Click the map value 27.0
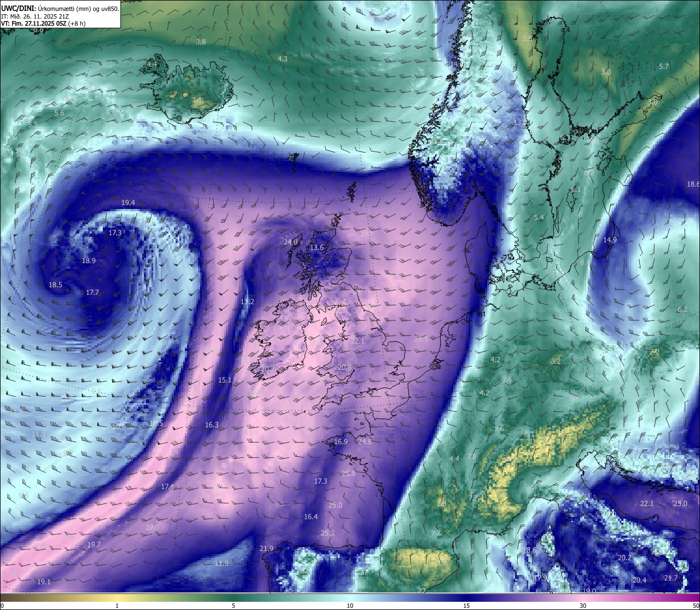This screenshot has height=610, width=700. 152,527
